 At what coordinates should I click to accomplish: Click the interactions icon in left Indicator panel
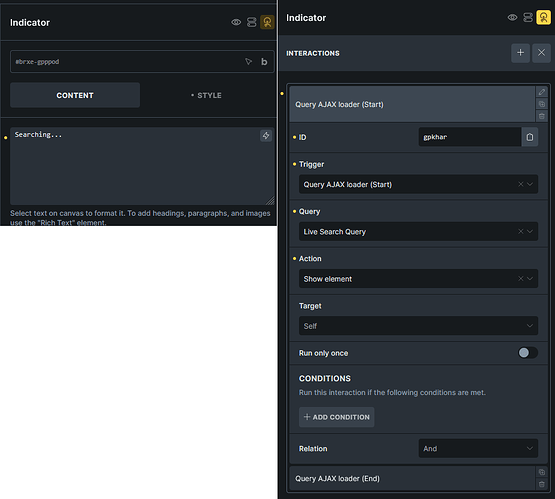tap(267, 22)
